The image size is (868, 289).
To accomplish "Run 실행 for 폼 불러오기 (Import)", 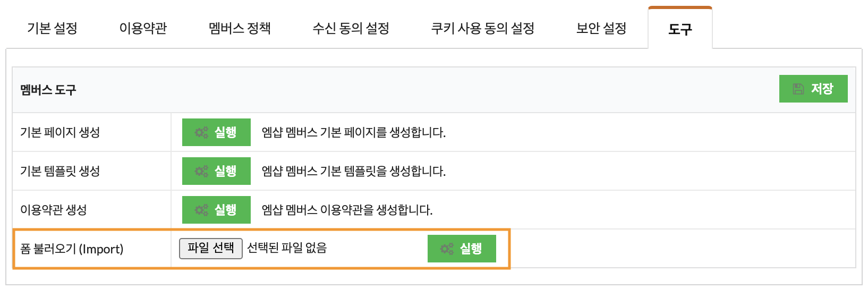I will [x=462, y=249].
